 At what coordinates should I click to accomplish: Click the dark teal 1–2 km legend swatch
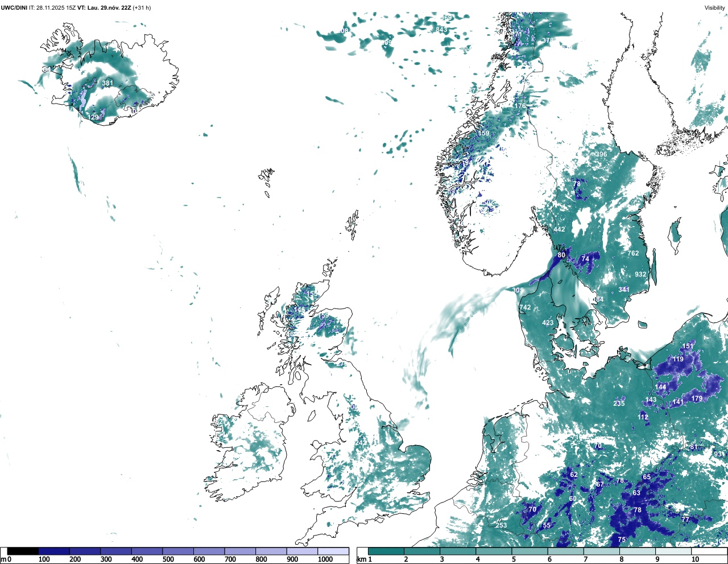click(386, 551)
